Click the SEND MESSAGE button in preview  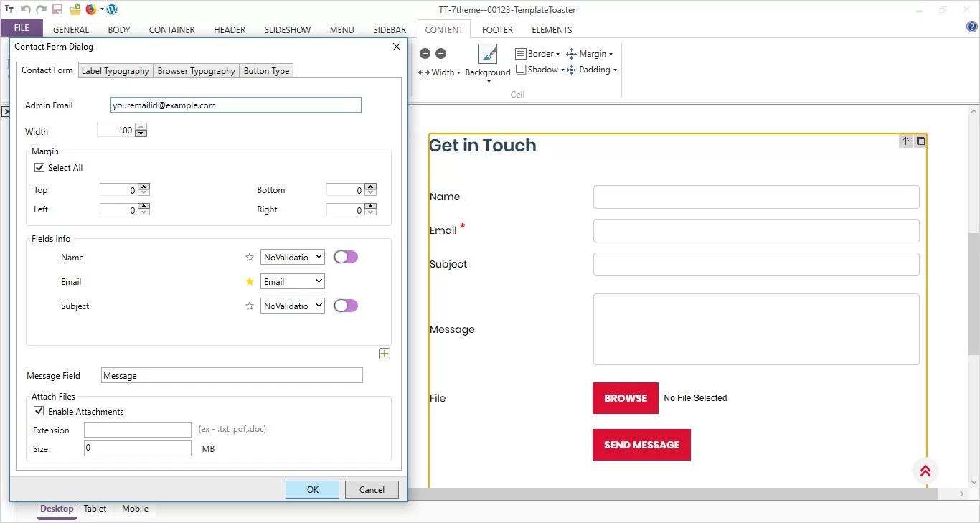[x=641, y=445]
